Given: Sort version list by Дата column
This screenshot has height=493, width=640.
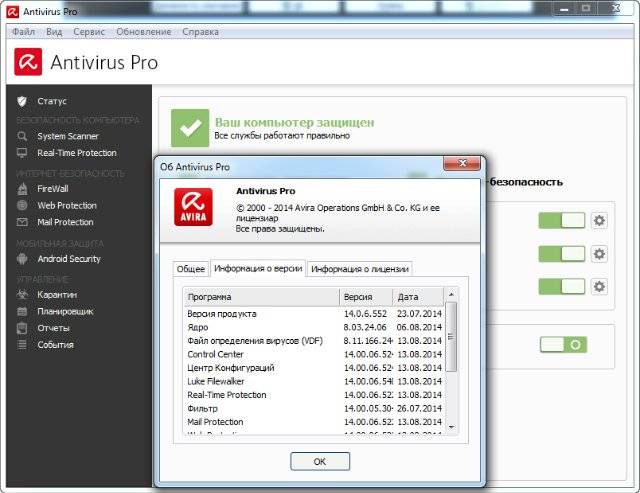Looking at the screenshot, I should point(418,297).
